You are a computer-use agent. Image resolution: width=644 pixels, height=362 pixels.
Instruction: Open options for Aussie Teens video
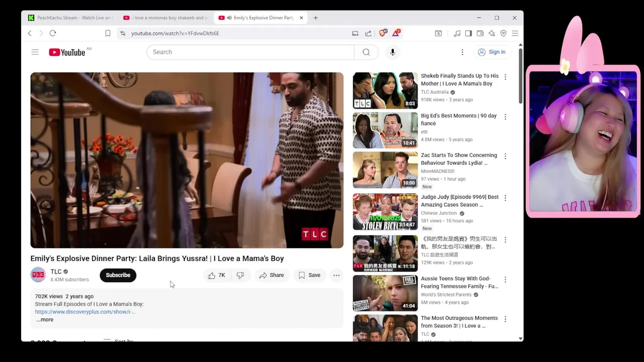[x=506, y=280]
